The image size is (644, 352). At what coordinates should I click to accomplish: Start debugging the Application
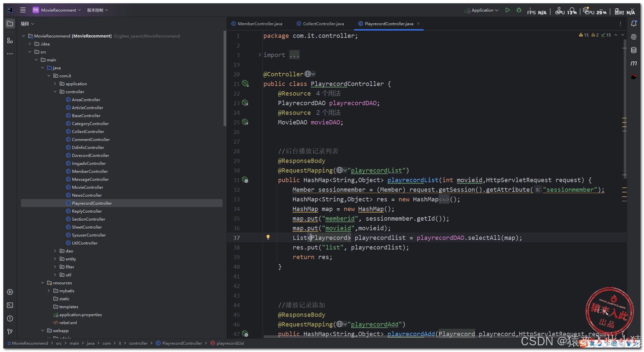point(519,10)
